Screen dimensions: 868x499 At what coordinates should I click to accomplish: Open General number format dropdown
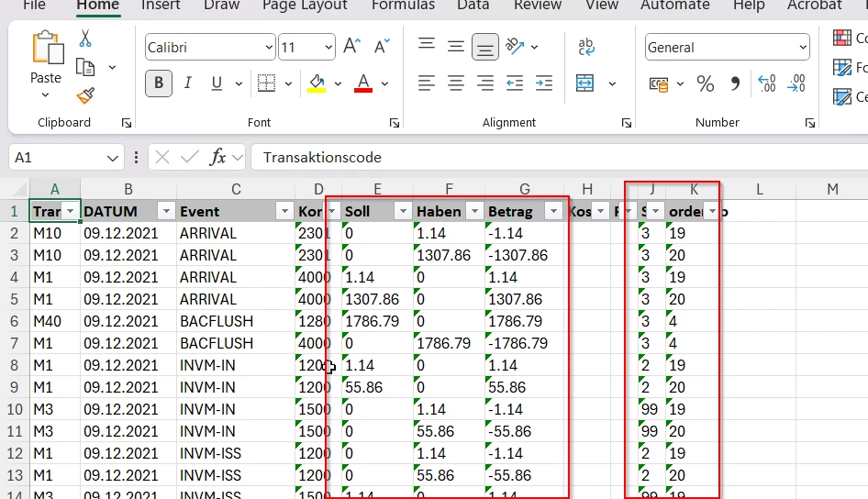(803, 48)
